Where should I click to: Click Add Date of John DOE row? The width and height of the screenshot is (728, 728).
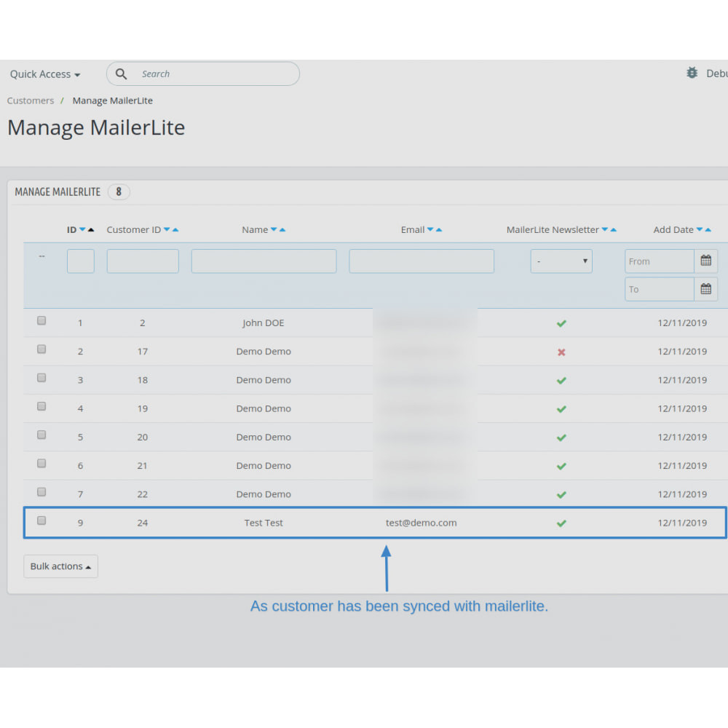pos(682,323)
